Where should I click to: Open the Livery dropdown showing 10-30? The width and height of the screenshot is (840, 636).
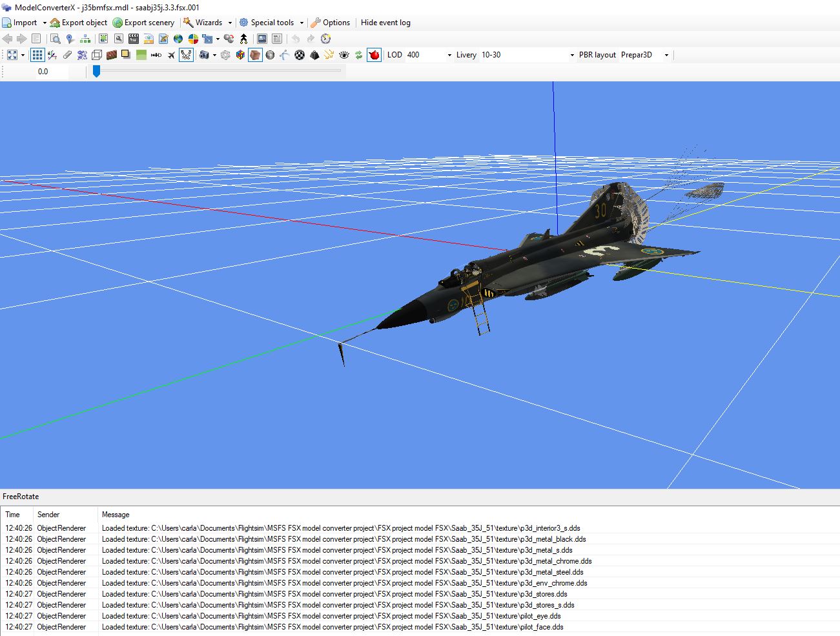pos(571,56)
